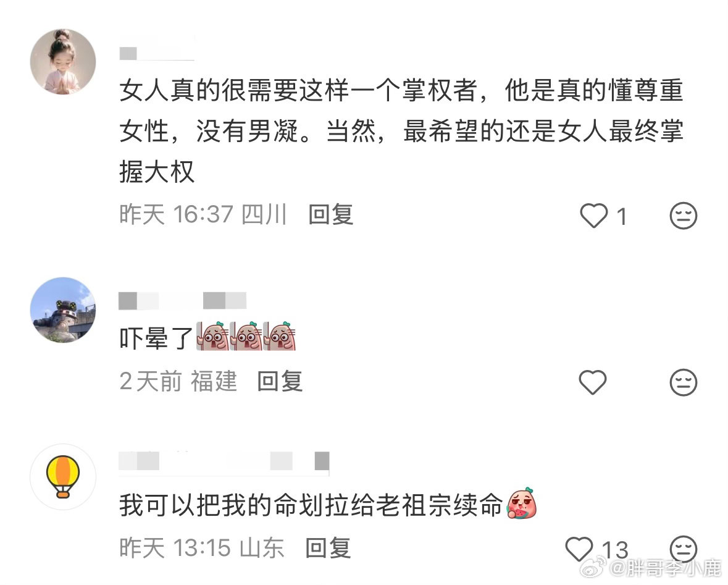Reply to the 四川 comment via 回复

coord(331,215)
